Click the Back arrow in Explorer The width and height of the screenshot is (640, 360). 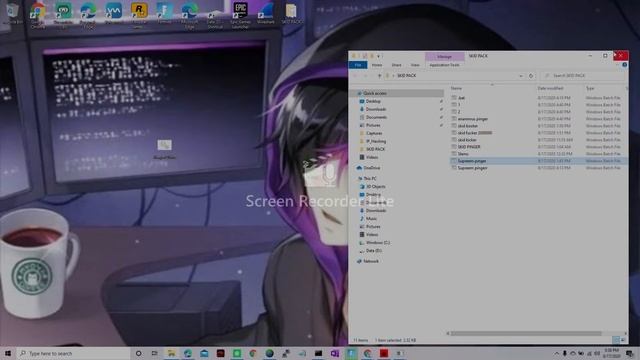[x=355, y=76]
